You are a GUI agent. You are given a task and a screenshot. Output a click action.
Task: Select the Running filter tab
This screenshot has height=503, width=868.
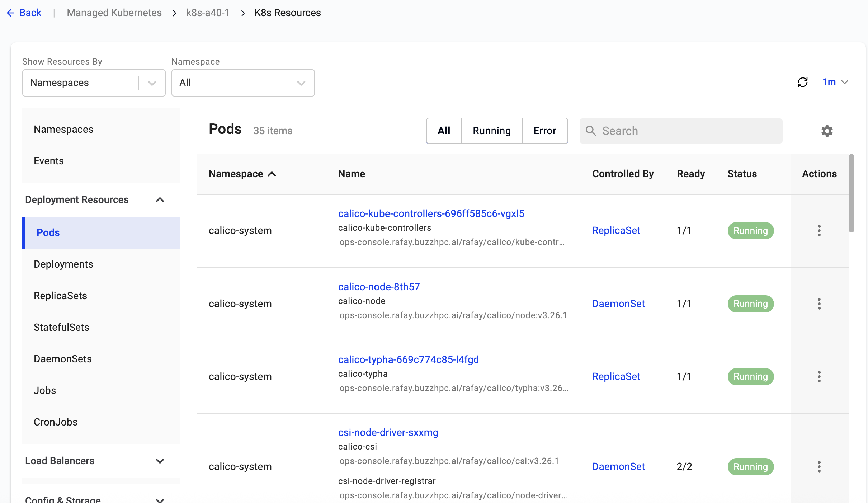click(492, 131)
